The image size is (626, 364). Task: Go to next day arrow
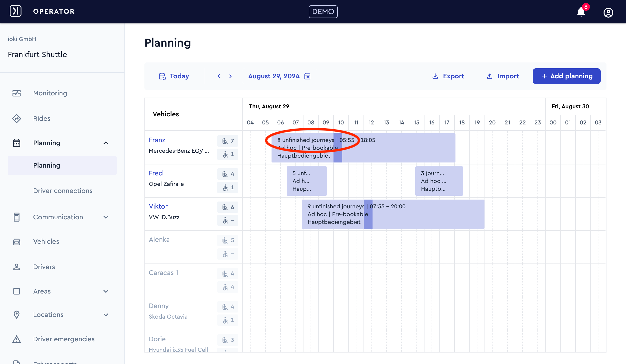point(231,76)
